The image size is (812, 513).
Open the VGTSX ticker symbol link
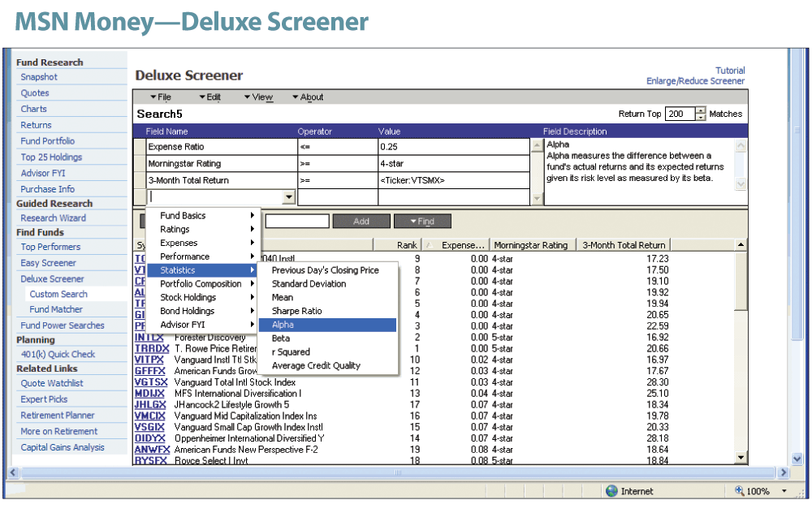(x=151, y=382)
